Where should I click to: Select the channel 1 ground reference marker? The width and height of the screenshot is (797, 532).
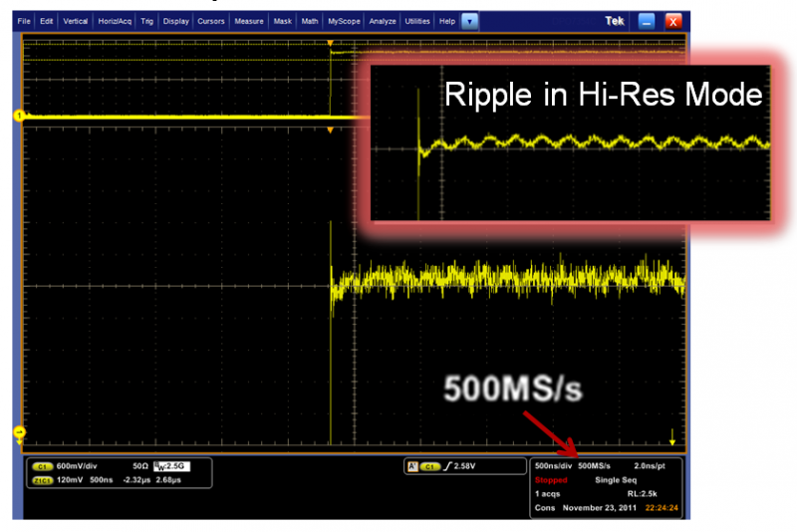18,117
